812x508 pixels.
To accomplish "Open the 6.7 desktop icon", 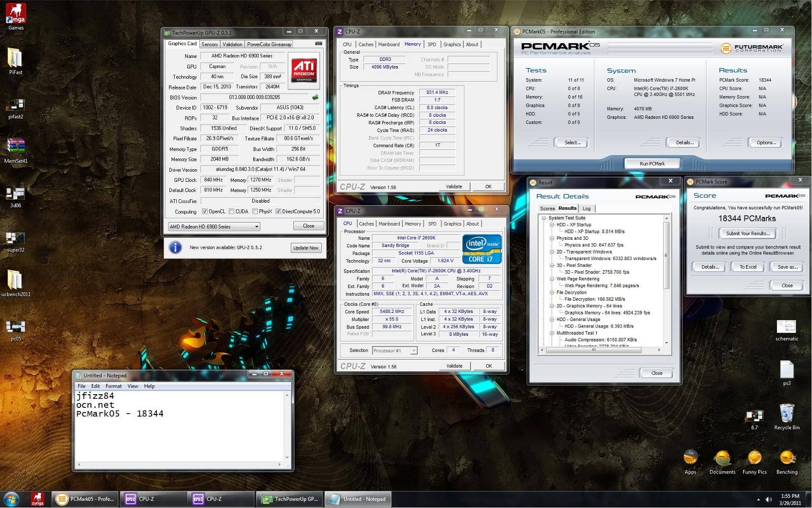I will (754, 420).
